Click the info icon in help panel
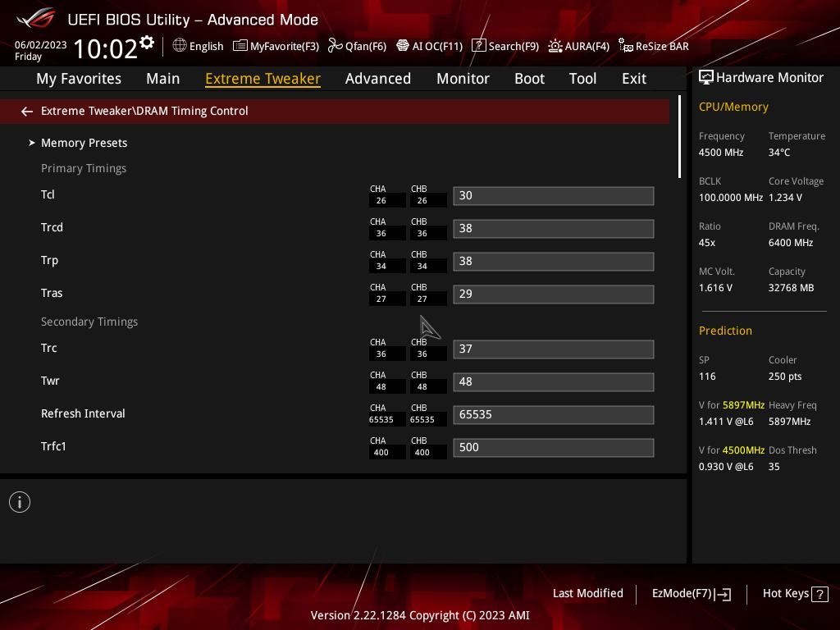Viewport: 840px width, 630px height. pos(20,502)
